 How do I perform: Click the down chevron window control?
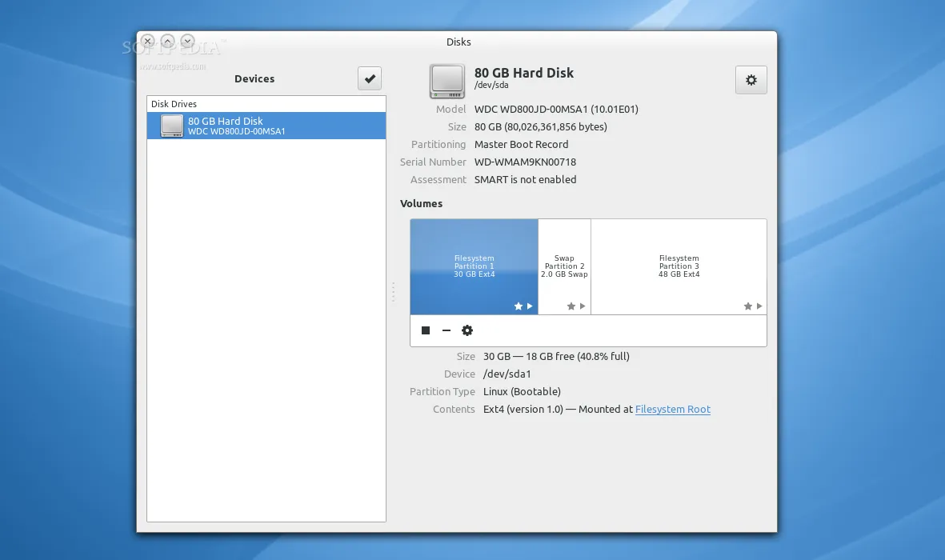187,40
